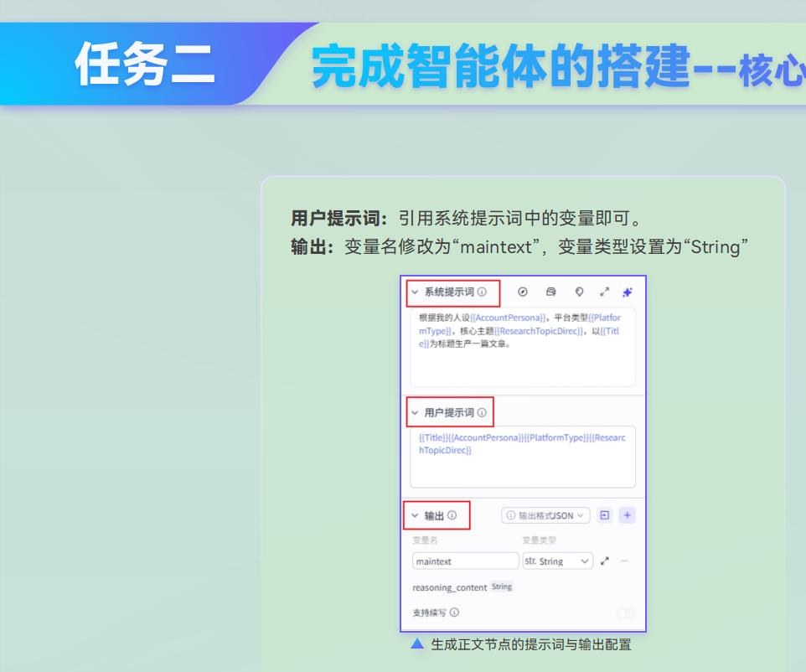Click the 变量类型 column label
Screen dimensions: 806x672
[x=540, y=540]
